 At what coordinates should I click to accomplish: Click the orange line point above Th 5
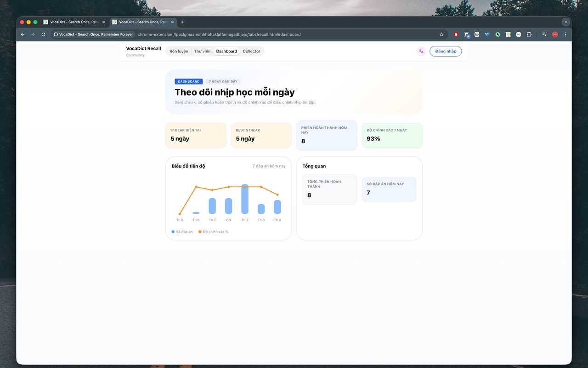coord(180,214)
